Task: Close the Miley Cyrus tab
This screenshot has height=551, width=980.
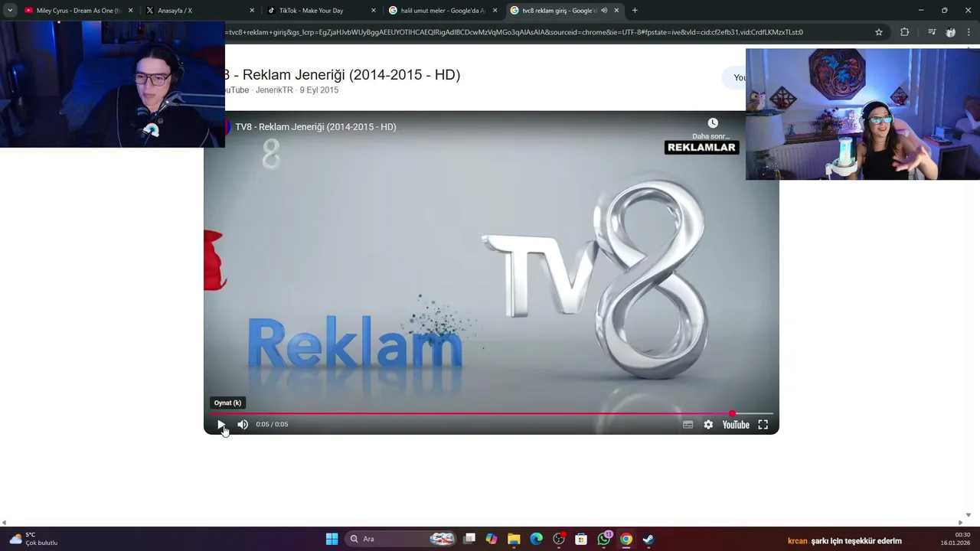Action: click(x=130, y=11)
